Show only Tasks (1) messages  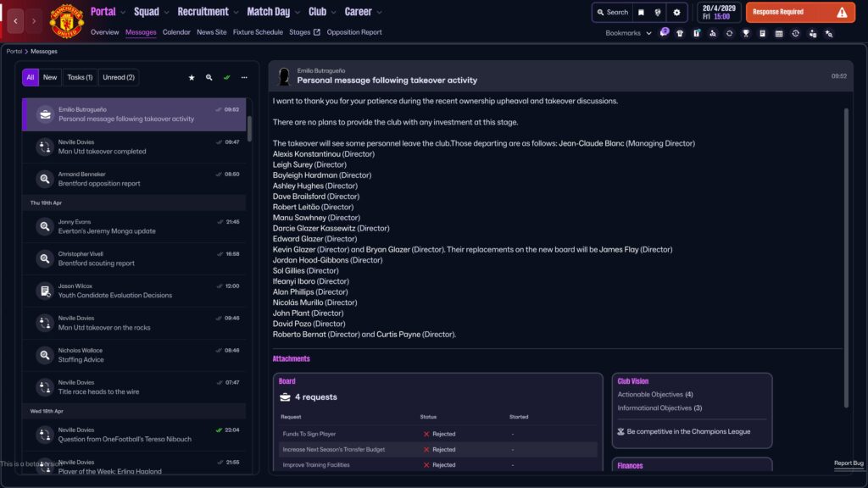[x=80, y=77]
